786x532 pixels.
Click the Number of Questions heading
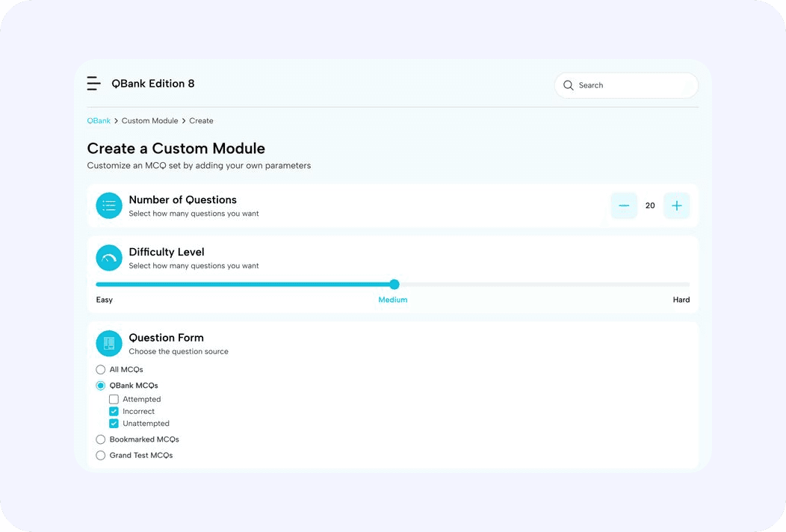coord(182,199)
